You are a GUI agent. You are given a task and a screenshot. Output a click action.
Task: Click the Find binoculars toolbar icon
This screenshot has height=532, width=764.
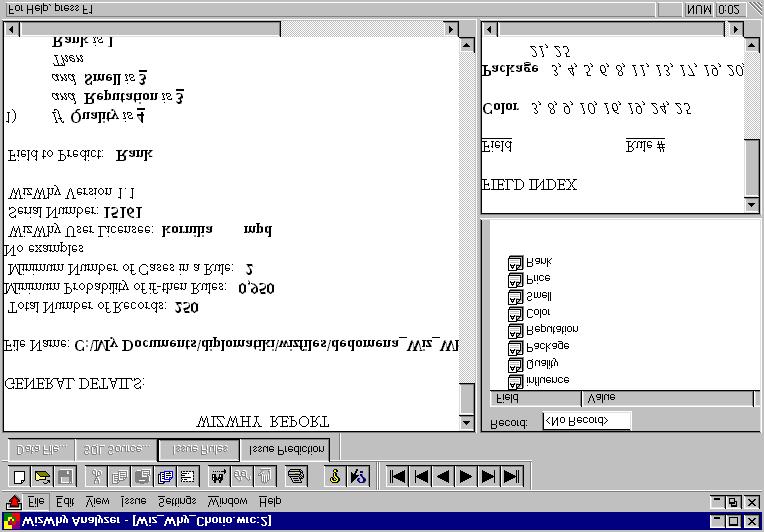[x=219, y=476]
